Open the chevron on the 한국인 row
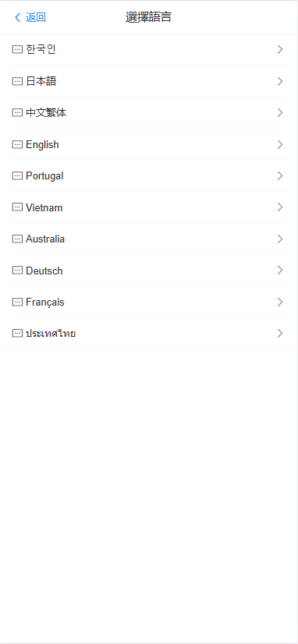 click(280, 50)
